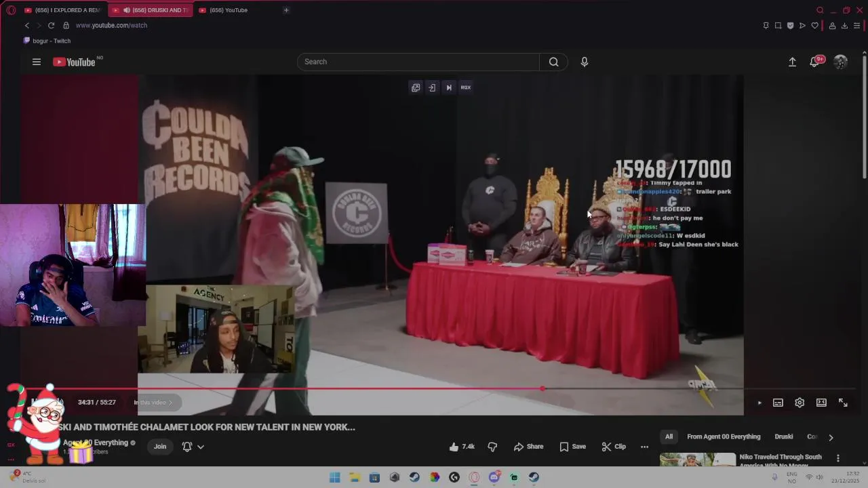The image size is (868, 488).
Task: Open the 'bogur - Twitch' bookmark
Action: (x=47, y=41)
